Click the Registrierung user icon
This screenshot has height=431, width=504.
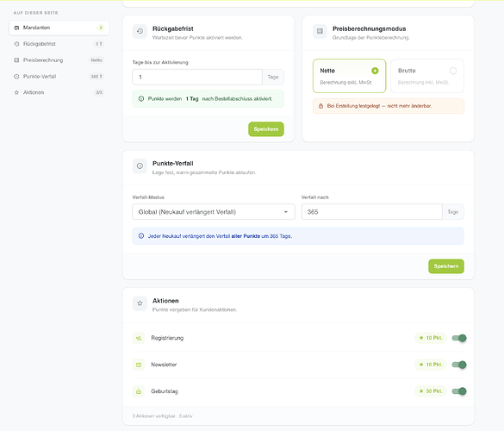pos(139,338)
